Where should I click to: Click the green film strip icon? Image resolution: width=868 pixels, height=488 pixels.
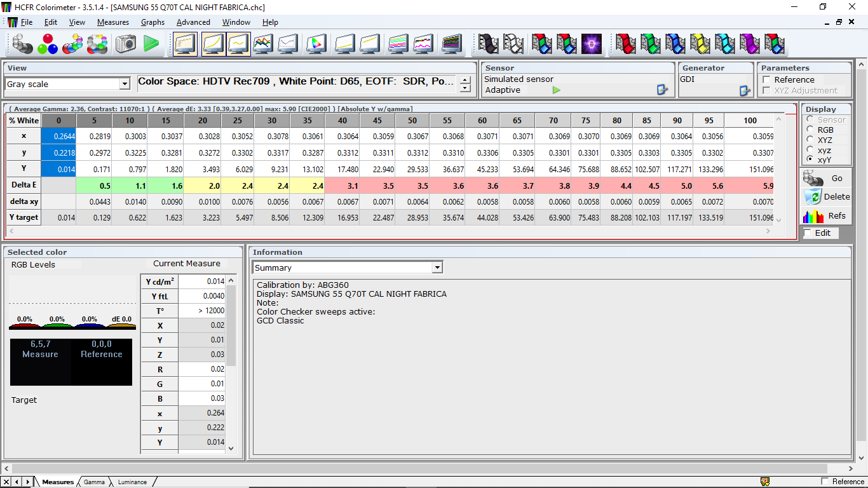pyautogui.click(x=651, y=44)
